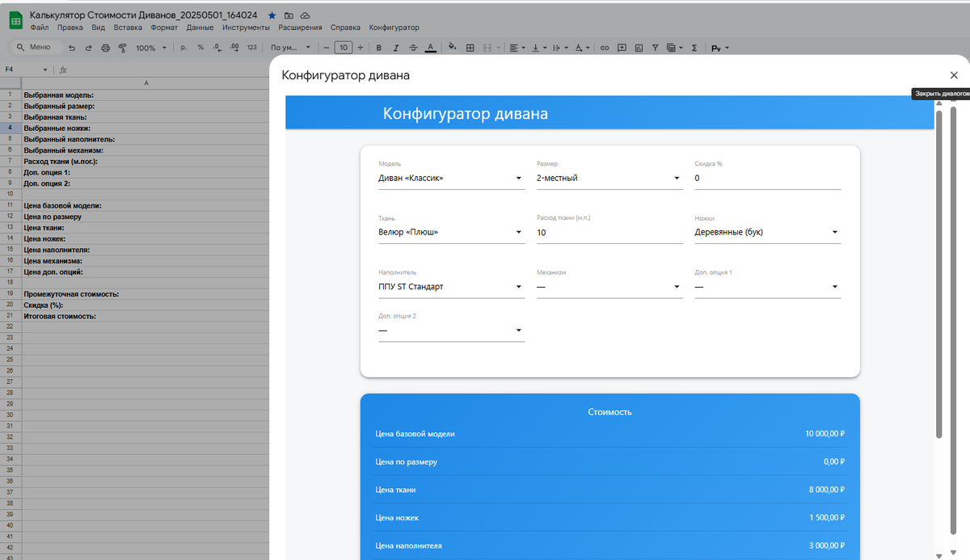Toggle italic formatting
The height and width of the screenshot is (560, 970).
395,48
